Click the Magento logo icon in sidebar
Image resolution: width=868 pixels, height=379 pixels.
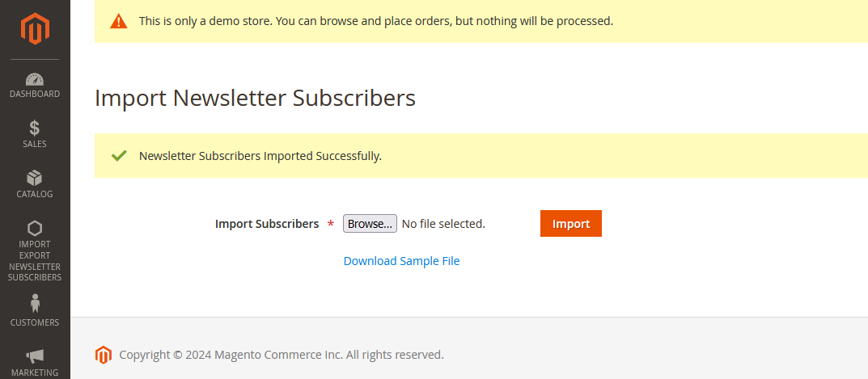coord(35,30)
